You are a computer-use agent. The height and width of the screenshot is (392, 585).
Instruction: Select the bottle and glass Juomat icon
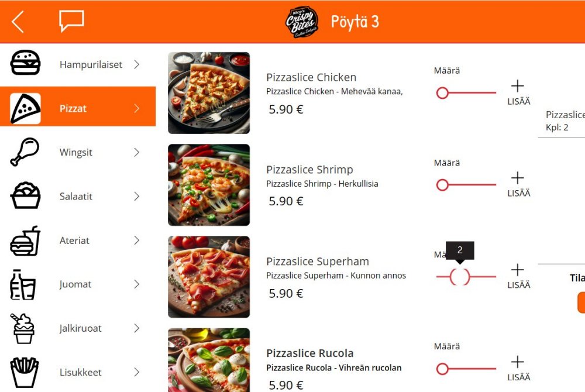tap(23, 284)
